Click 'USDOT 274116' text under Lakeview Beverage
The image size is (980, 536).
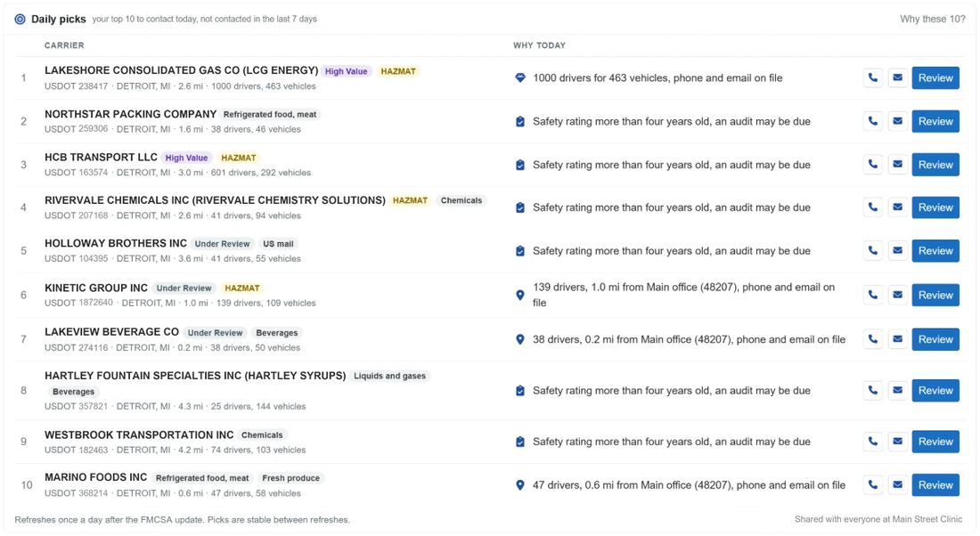click(77, 348)
